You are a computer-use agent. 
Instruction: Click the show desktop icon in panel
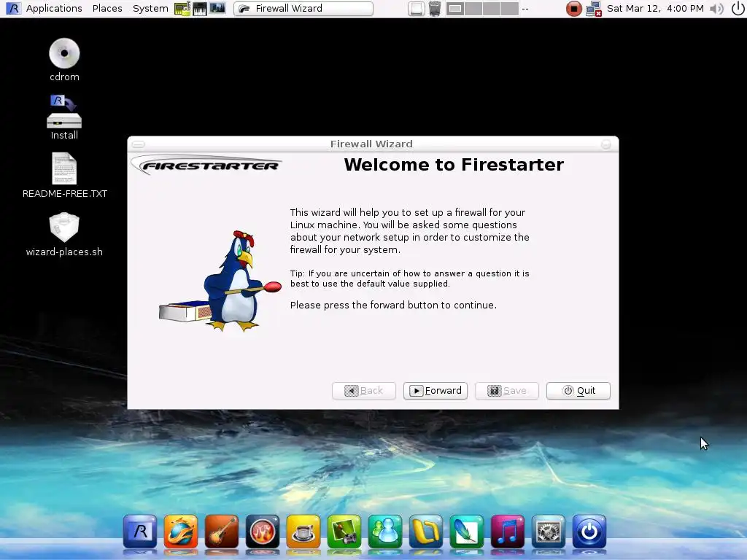click(x=416, y=9)
